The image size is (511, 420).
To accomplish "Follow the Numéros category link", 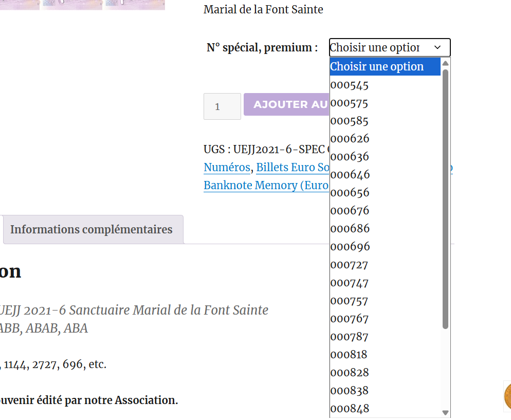I will 227,168.
